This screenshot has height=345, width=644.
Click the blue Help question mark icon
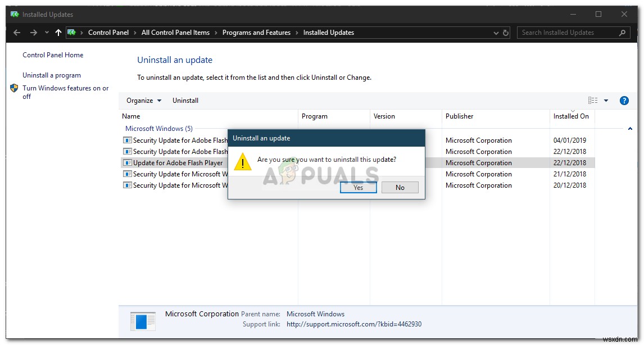(624, 101)
